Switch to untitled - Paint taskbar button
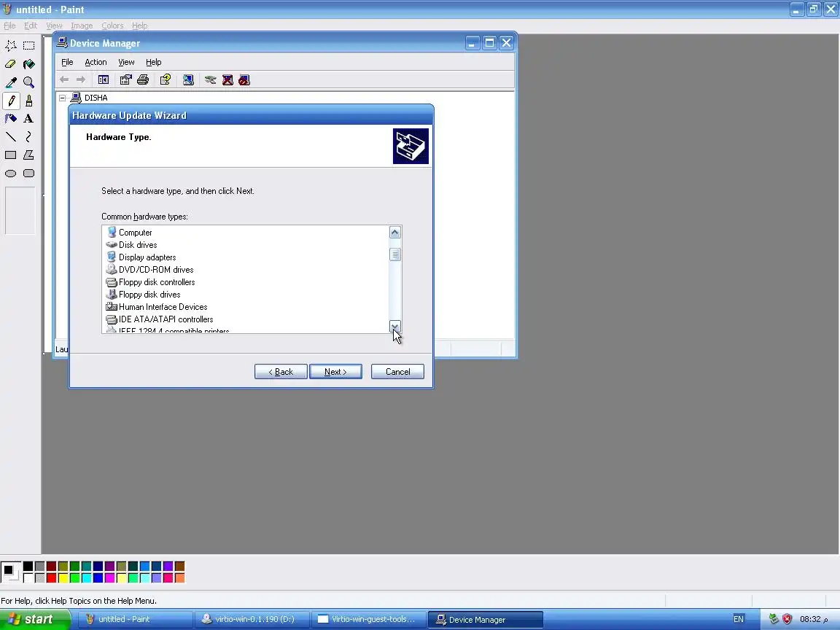Image resolution: width=840 pixels, height=630 pixels. tap(136, 619)
